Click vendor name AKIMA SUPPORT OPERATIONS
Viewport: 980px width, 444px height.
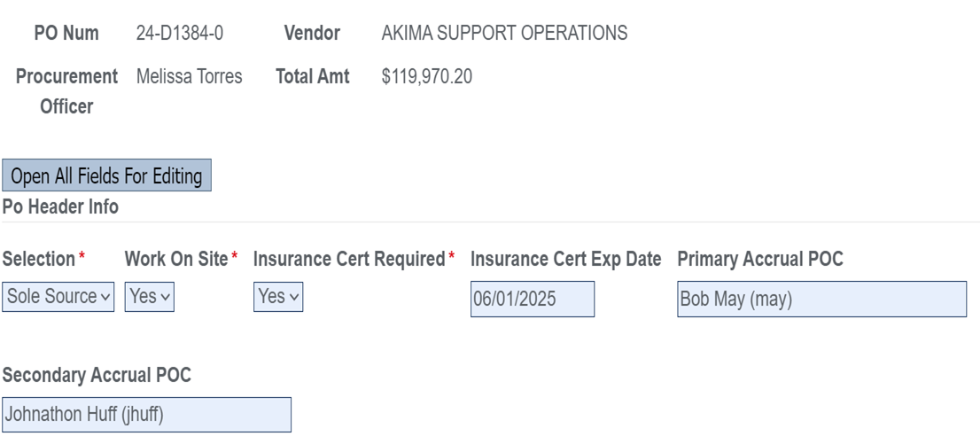tap(504, 33)
